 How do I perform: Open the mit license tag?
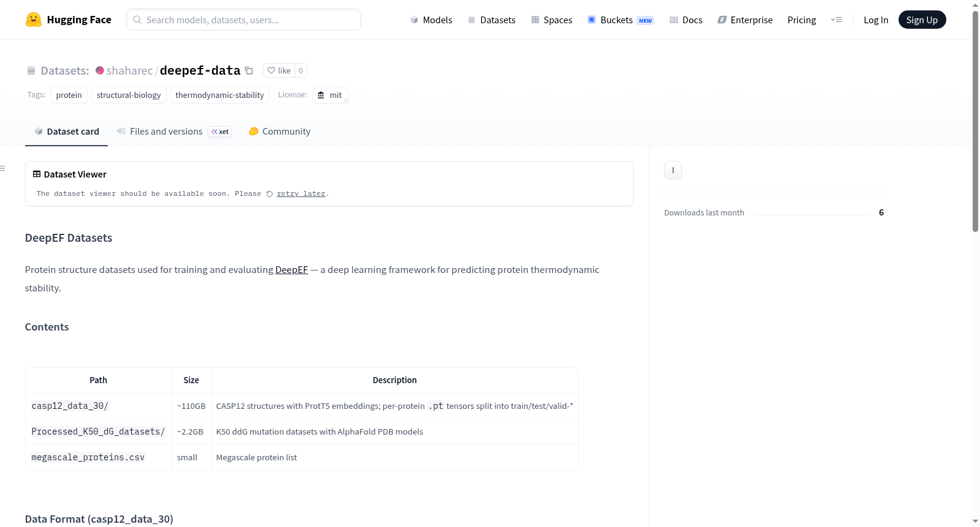coord(330,95)
